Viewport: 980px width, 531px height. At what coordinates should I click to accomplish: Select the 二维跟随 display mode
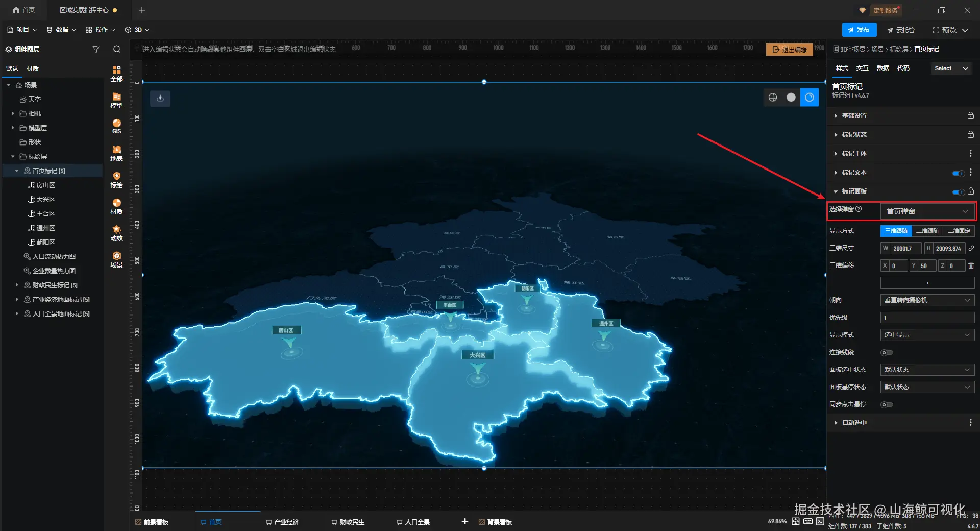point(927,231)
